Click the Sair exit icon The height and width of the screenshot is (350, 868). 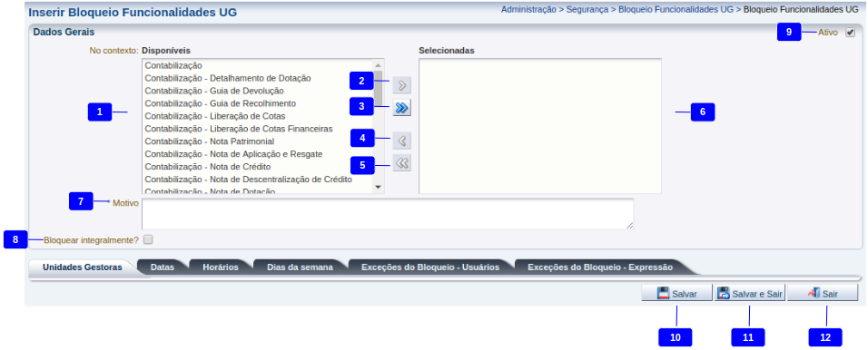point(814,293)
